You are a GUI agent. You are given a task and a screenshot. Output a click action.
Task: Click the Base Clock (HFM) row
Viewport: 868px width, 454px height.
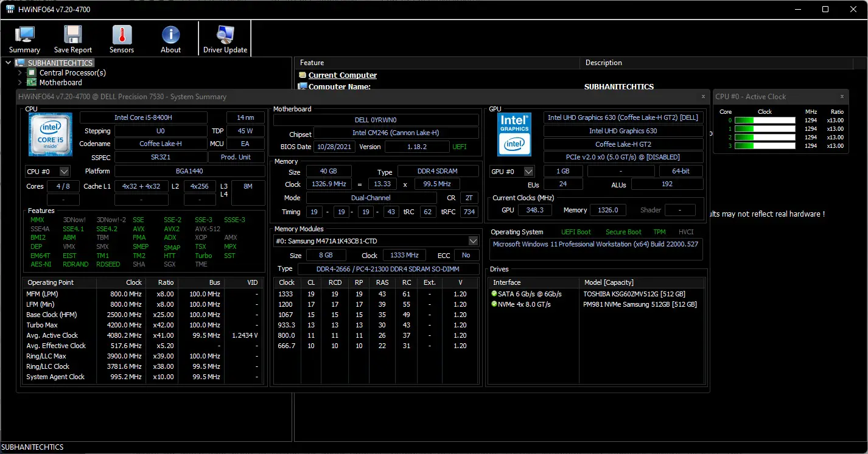coord(144,315)
